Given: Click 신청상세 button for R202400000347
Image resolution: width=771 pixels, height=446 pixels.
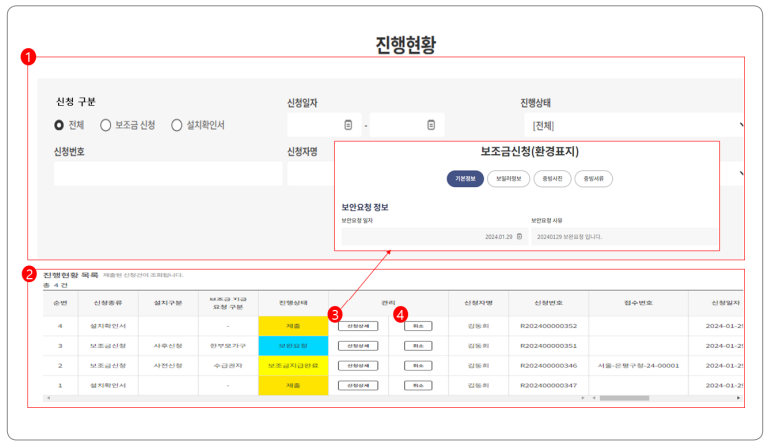Looking at the screenshot, I should (x=358, y=385).
